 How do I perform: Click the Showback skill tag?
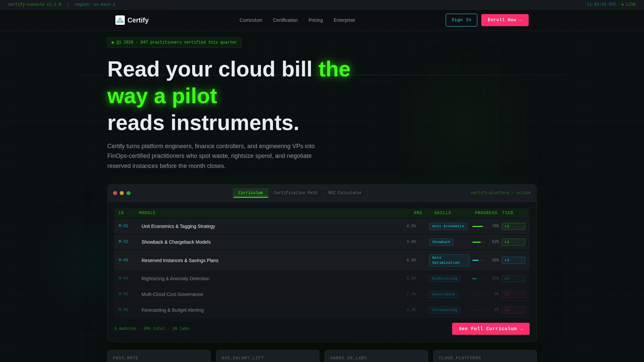tap(441, 242)
